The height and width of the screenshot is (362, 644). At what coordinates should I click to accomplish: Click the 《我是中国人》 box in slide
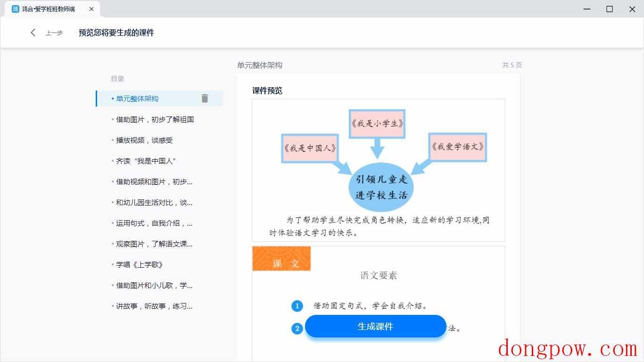click(310, 148)
